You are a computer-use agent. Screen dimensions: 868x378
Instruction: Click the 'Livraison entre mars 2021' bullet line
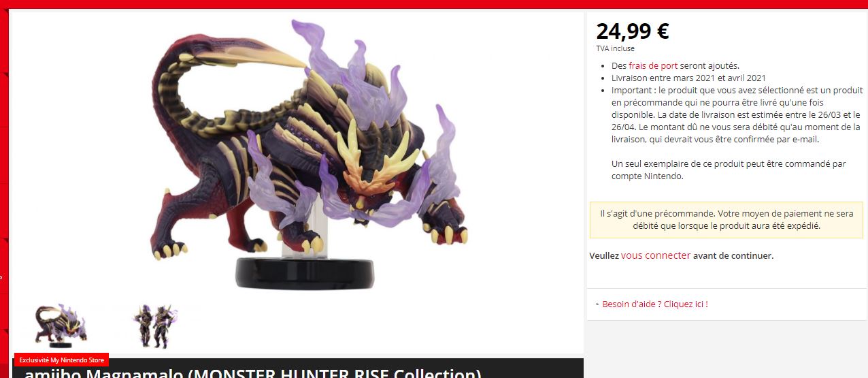688,78
